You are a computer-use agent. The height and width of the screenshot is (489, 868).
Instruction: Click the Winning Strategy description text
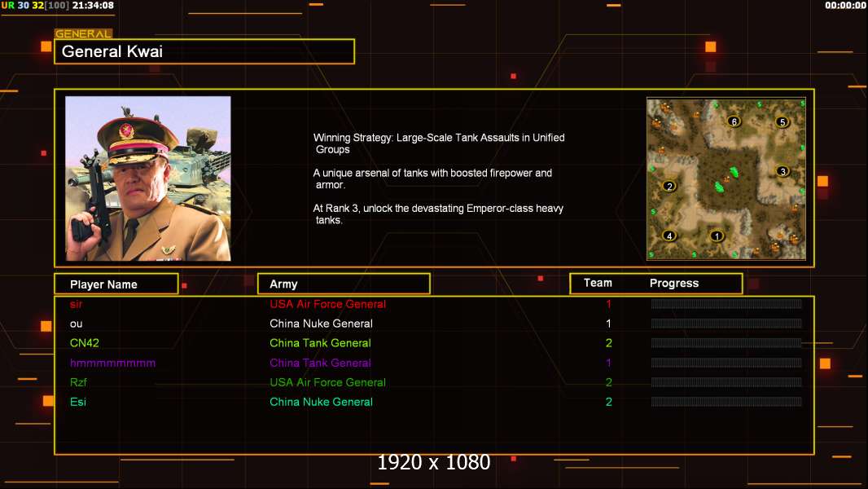pos(439,143)
